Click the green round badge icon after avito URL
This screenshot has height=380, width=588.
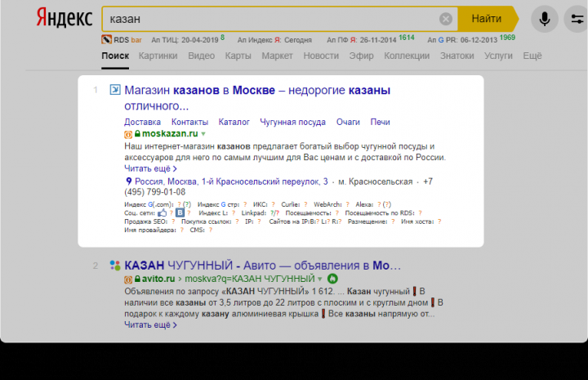332,279
